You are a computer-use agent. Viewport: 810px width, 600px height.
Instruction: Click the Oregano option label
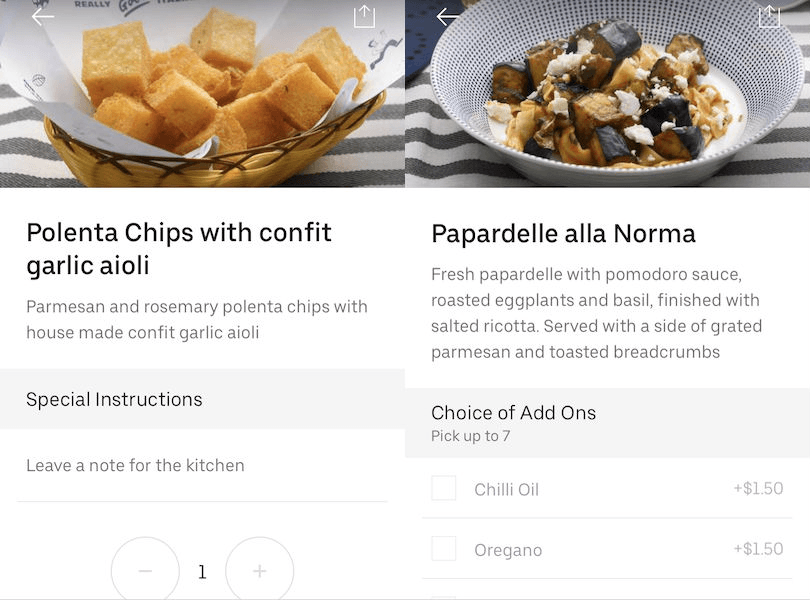(508, 550)
